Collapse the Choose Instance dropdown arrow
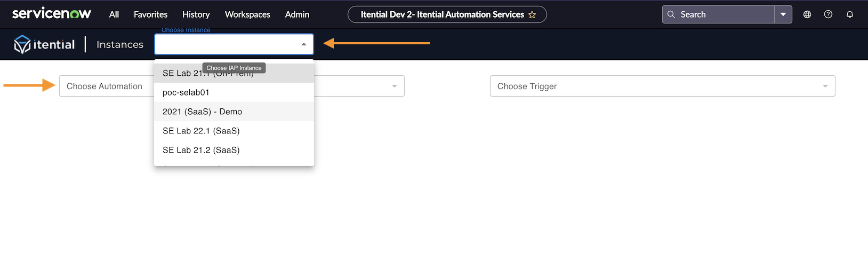Viewport: 868px width, 253px height. (x=304, y=44)
